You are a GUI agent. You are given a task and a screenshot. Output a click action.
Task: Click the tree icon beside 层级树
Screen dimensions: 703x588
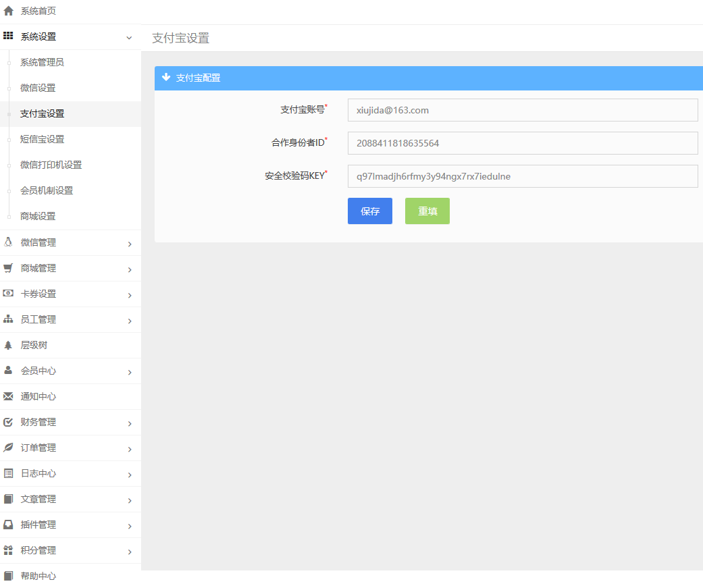(8, 345)
